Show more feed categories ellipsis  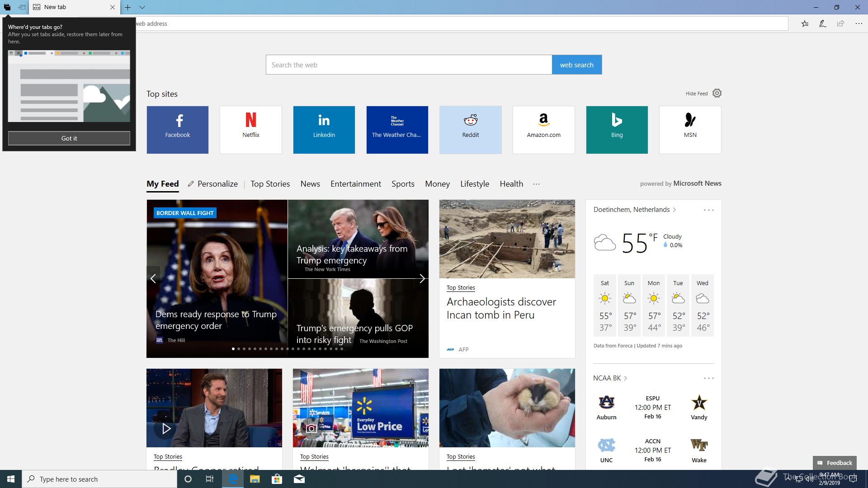point(536,184)
